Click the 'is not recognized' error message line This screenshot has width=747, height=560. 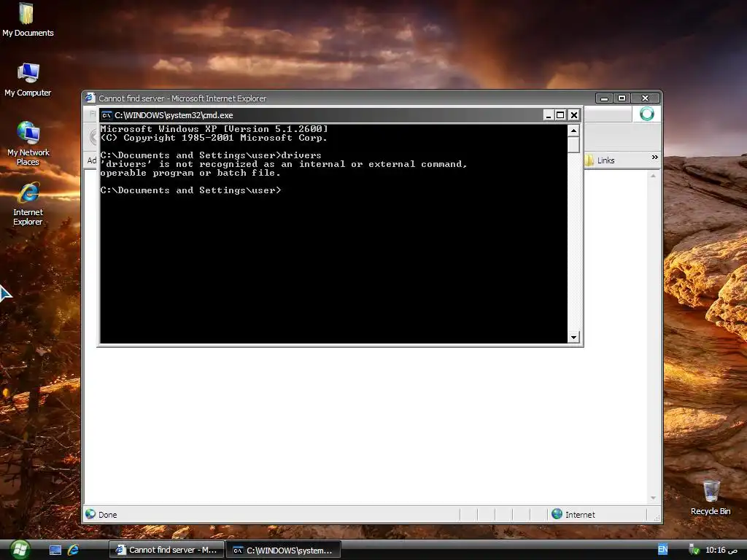tap(284, 164)
